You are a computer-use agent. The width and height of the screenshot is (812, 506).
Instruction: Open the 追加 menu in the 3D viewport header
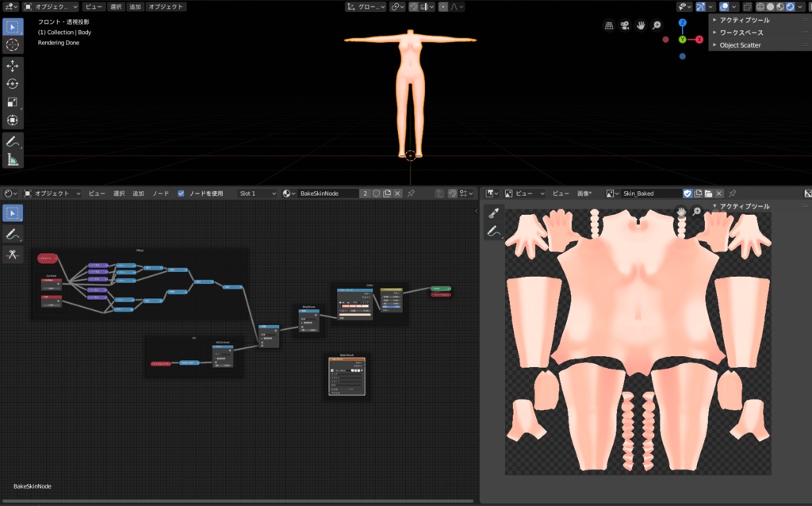pos(133,6)
